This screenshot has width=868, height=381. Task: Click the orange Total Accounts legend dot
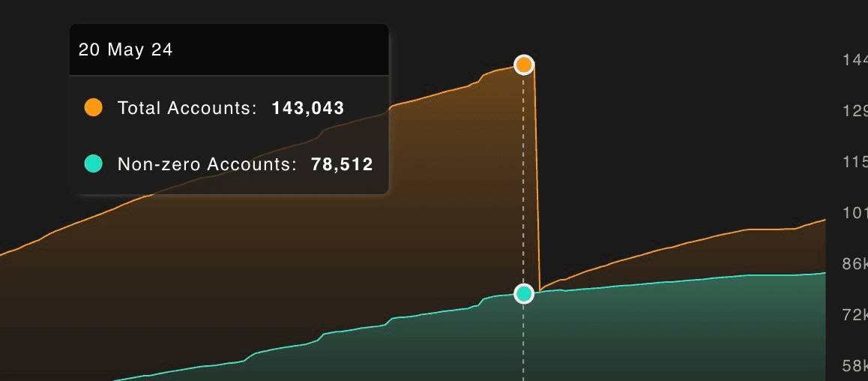coord(93,107)
